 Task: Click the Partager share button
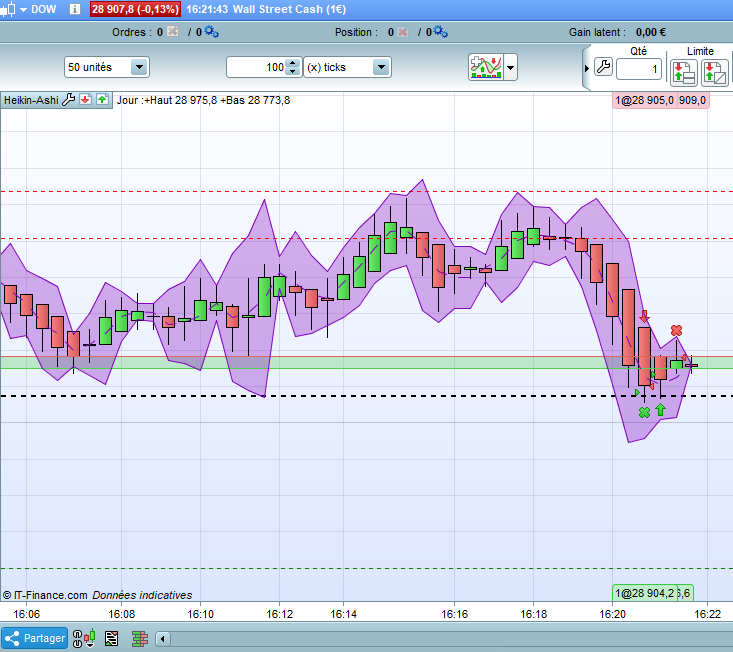[x=35, y=638]
